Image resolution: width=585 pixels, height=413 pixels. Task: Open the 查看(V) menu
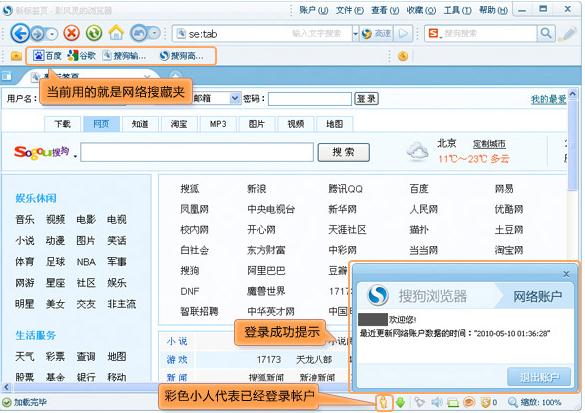385,10
